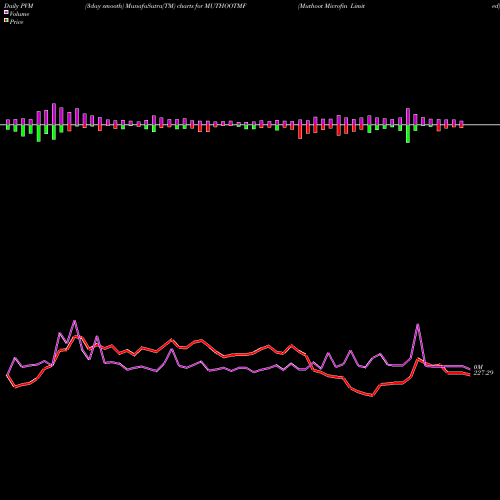Screen dimensions: 500x500
Task: Click the red price line's lowest trough
Action: point(372,396)
